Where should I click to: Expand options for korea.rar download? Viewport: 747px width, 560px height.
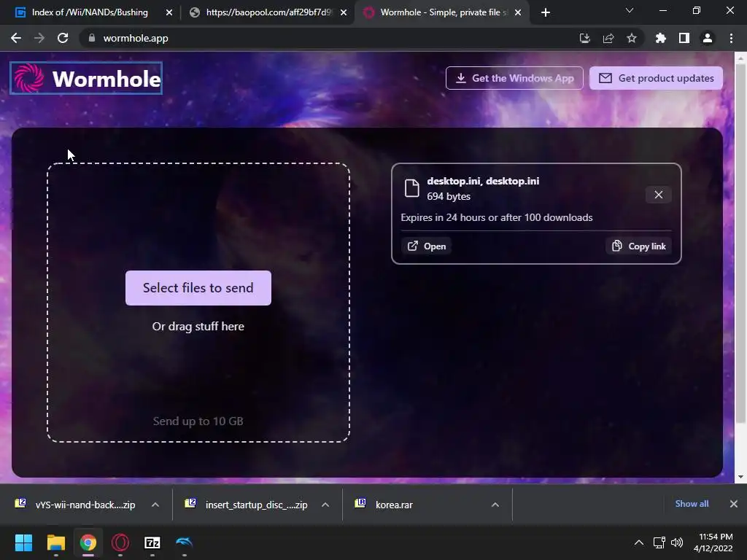click(495, 505)
